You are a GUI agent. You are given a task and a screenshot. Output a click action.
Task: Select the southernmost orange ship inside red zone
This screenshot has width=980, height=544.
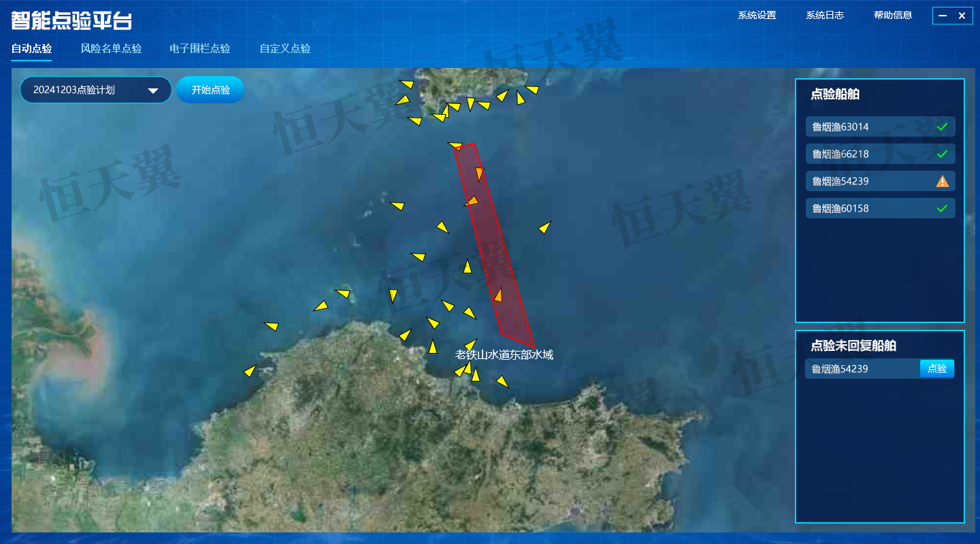tap(498, 295)
